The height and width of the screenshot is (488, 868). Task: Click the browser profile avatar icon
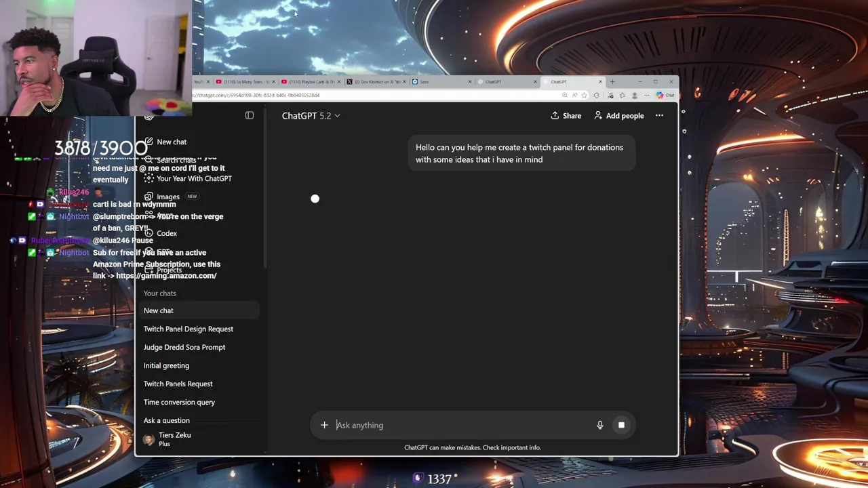point(634,96)
